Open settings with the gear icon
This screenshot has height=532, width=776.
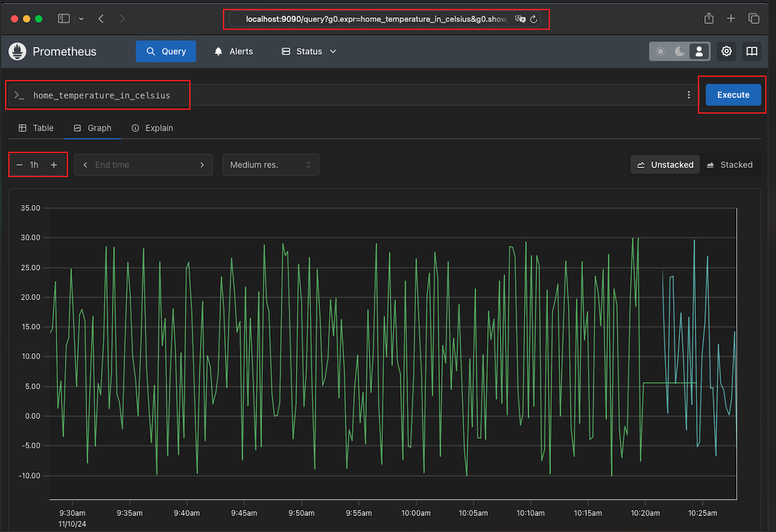tap(726, 51)
